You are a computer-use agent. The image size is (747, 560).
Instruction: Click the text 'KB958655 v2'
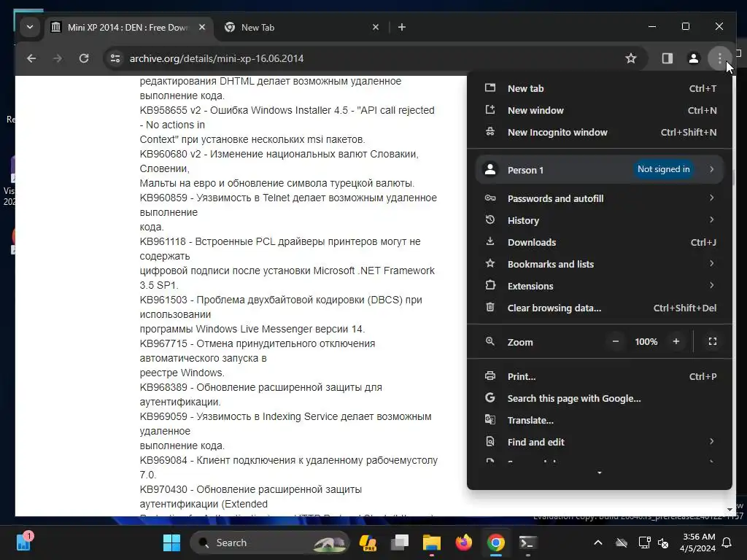click(x=171, y=110)
